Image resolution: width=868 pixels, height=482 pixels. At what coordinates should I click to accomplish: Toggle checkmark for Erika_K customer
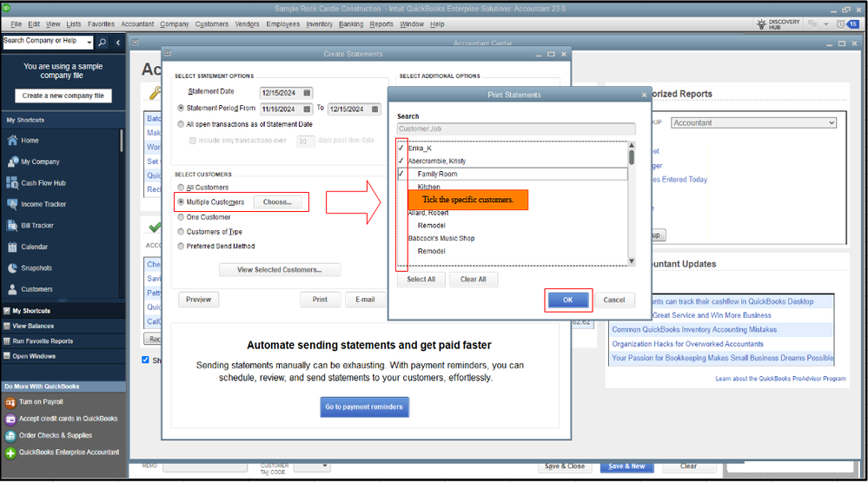[x=401, y=148]
